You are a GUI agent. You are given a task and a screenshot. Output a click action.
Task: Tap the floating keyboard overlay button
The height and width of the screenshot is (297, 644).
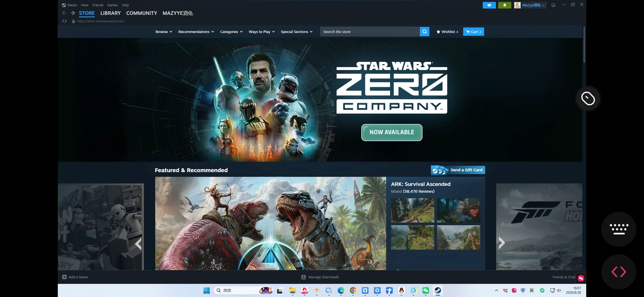click(619, 229)
